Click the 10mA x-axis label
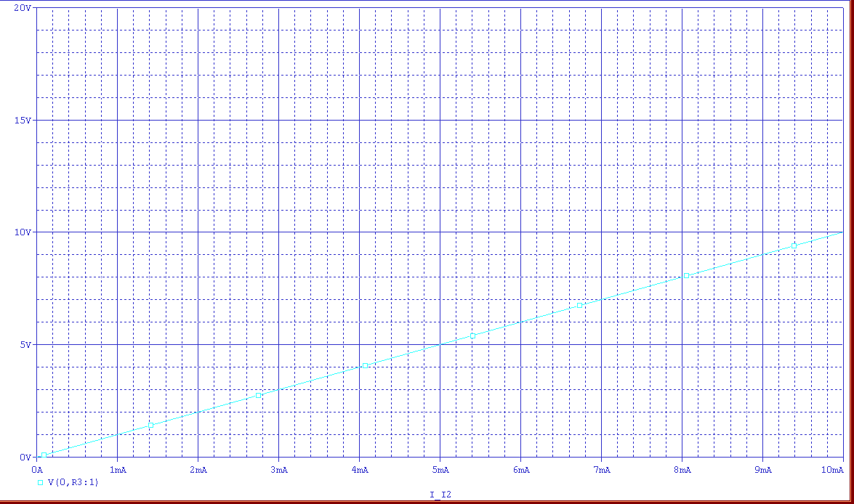This screenshot has height=504, width=854. 833,470
